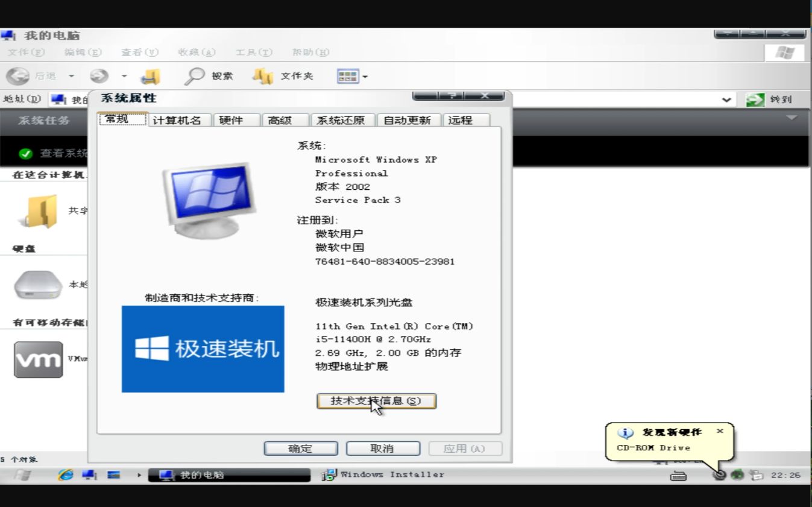Viewport: 812px width, 507px height.
Task: Click the My Computer quick launch icon
Action: tap(89, 474)
